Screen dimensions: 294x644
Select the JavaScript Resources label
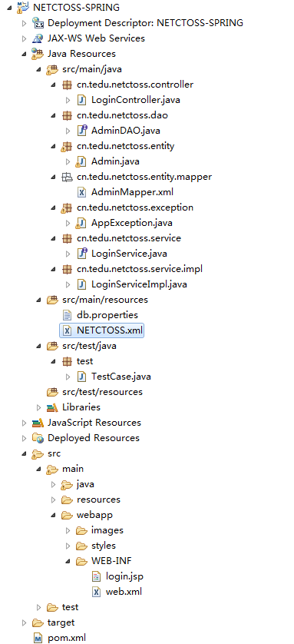(94, 423)
